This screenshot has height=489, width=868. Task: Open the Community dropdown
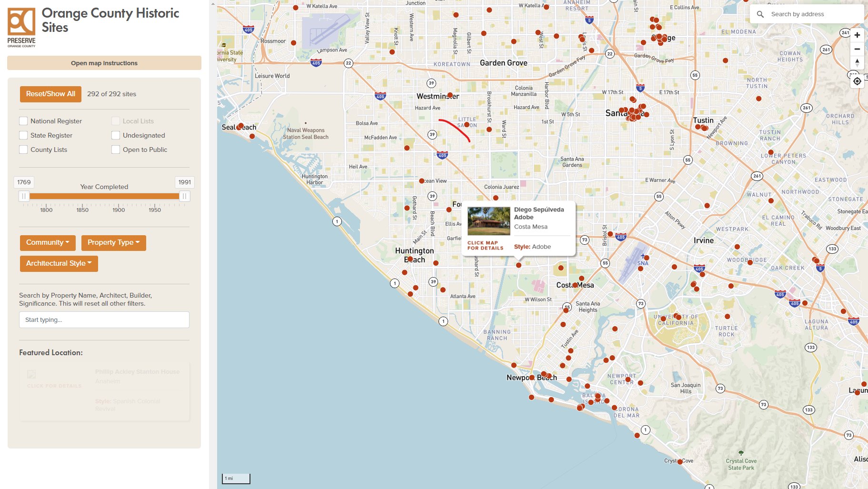[x=48, y=242]
